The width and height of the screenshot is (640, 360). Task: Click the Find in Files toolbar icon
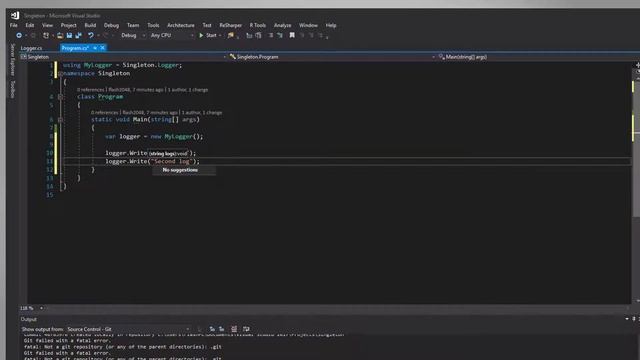[x=231, y=36]
